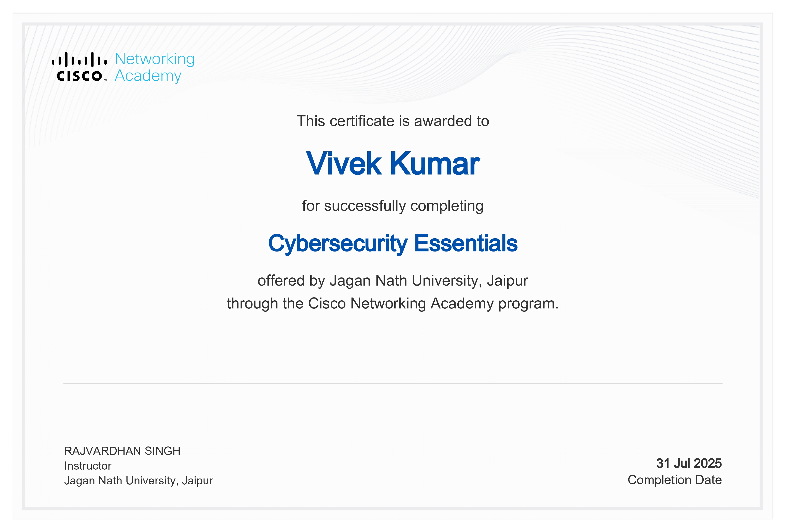Click 'This certificate is awarded to' text
Viewport: 786px width, 532px height.
[x=393, y=121]
